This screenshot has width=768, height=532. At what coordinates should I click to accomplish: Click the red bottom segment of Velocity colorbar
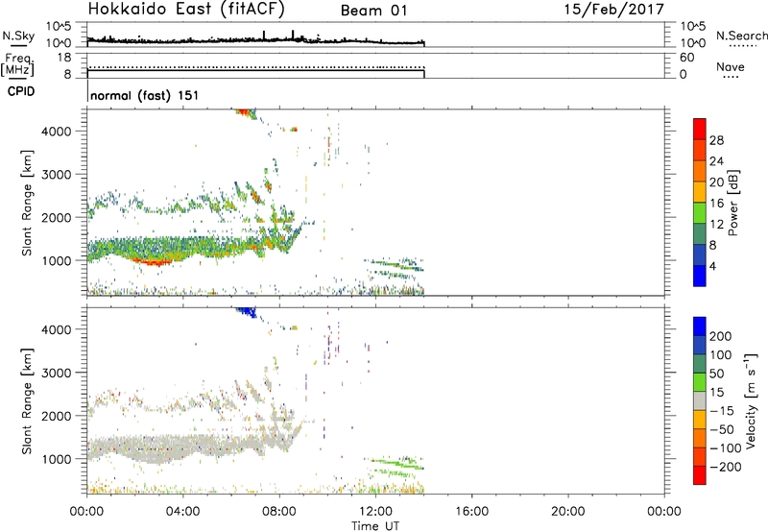(700, 475)
